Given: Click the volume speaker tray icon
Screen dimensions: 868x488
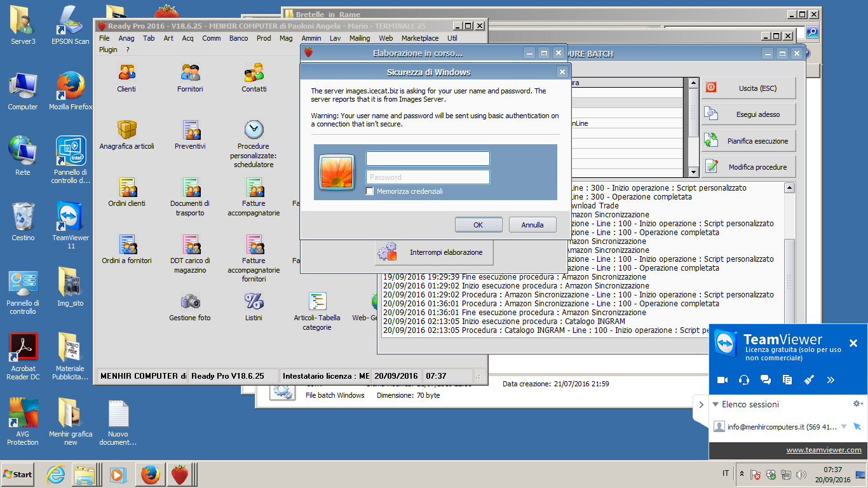Looking at the screenshot, I should pyautogui.click(x=801, y=474).
